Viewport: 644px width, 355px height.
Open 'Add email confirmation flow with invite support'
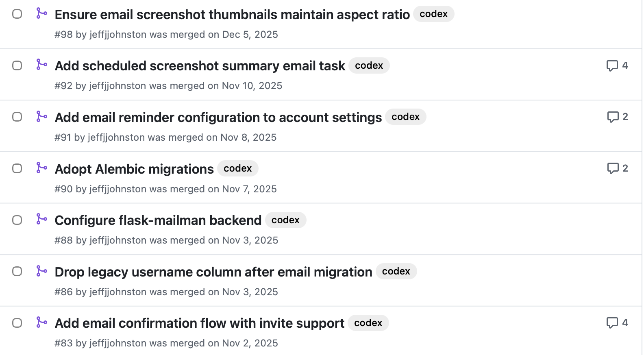click(199, 323)
